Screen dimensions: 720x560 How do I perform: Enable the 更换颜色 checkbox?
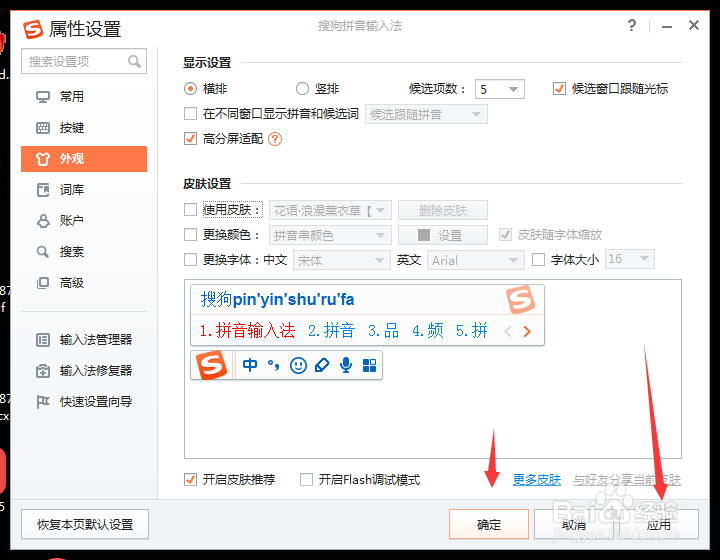coord(190,235)
